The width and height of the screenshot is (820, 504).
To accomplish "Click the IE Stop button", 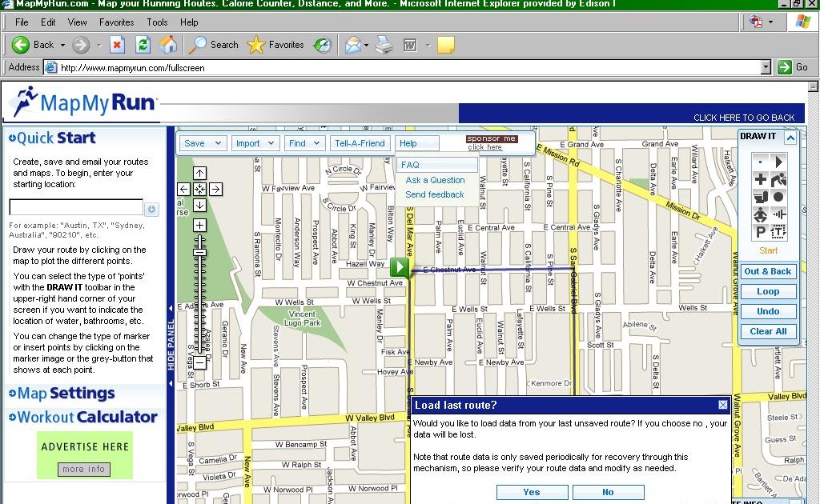I will 117,45.
